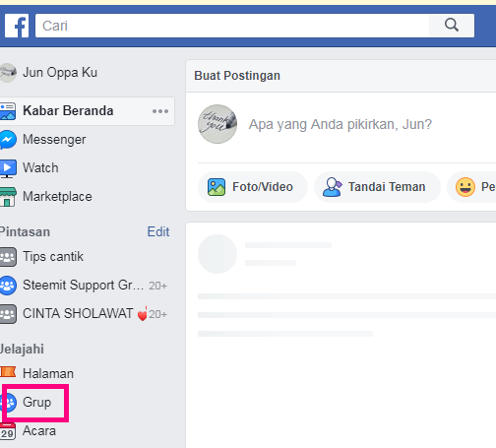Focus the Cari search field
Viewport: 496px width, 448px height.
coord(232,26)
